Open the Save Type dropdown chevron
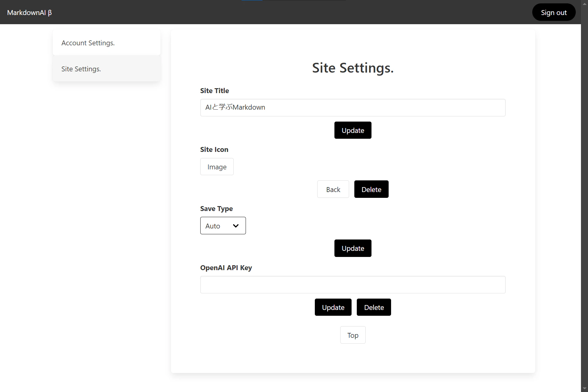The height and width of the screenshot is (392, 588). [236, 226]
